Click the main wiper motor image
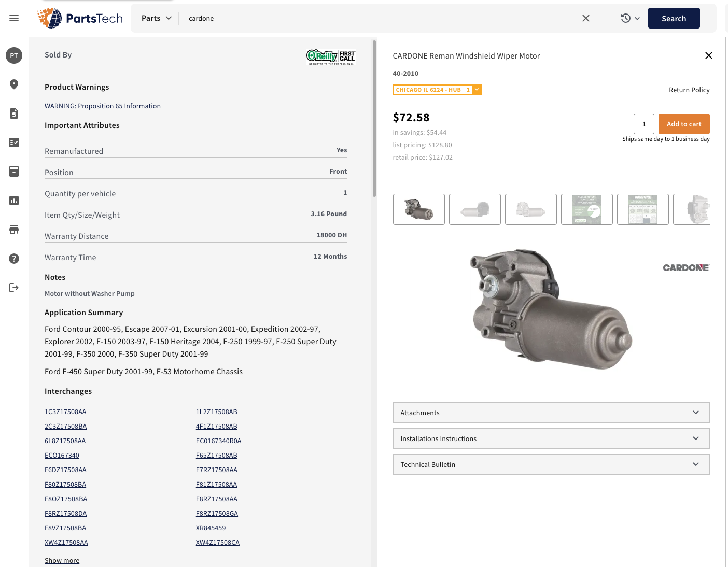 coord(551,309)
